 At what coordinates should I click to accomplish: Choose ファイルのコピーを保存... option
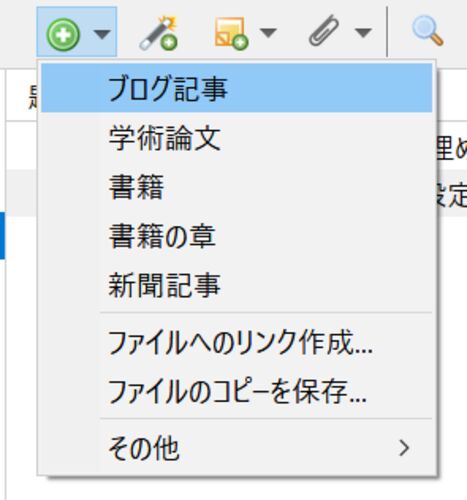[237, 391]
